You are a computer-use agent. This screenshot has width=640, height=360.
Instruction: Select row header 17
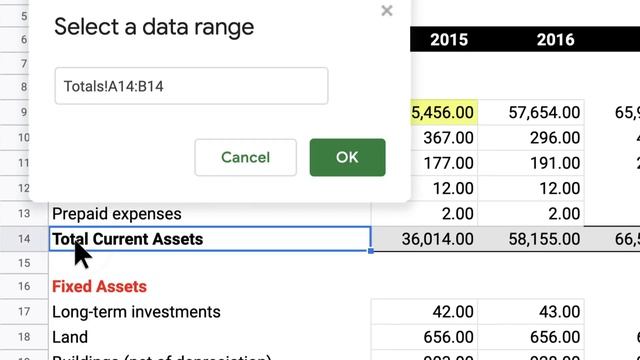point(24,312)
